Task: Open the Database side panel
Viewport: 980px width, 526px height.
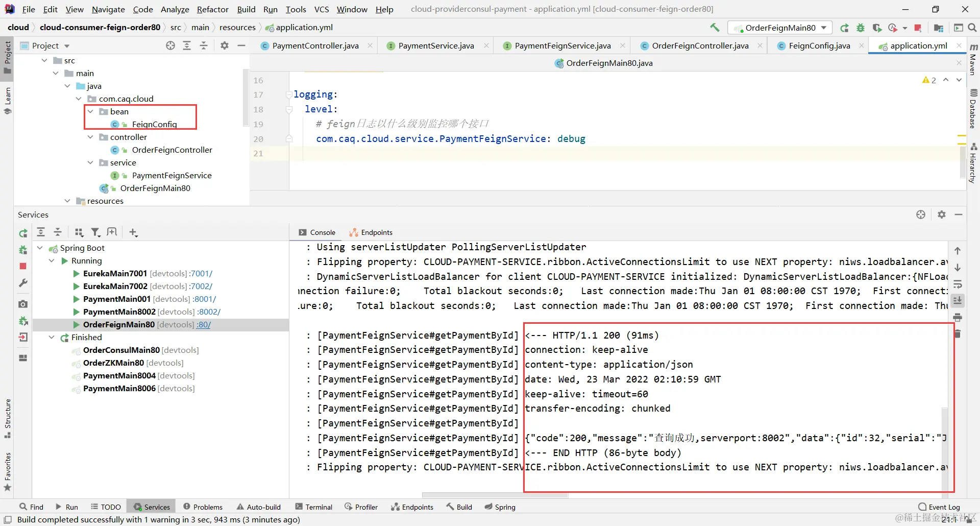Action: [973, 108]
